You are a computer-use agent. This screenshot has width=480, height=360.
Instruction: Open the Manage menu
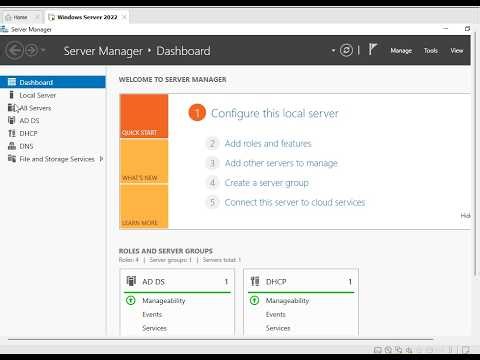[401, 51]
